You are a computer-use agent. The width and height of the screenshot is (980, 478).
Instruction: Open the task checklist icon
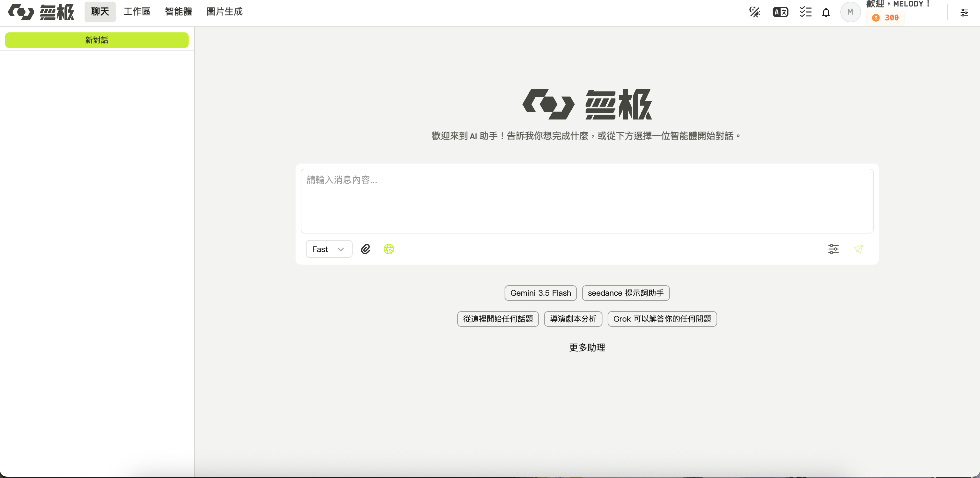pos(806,12)
